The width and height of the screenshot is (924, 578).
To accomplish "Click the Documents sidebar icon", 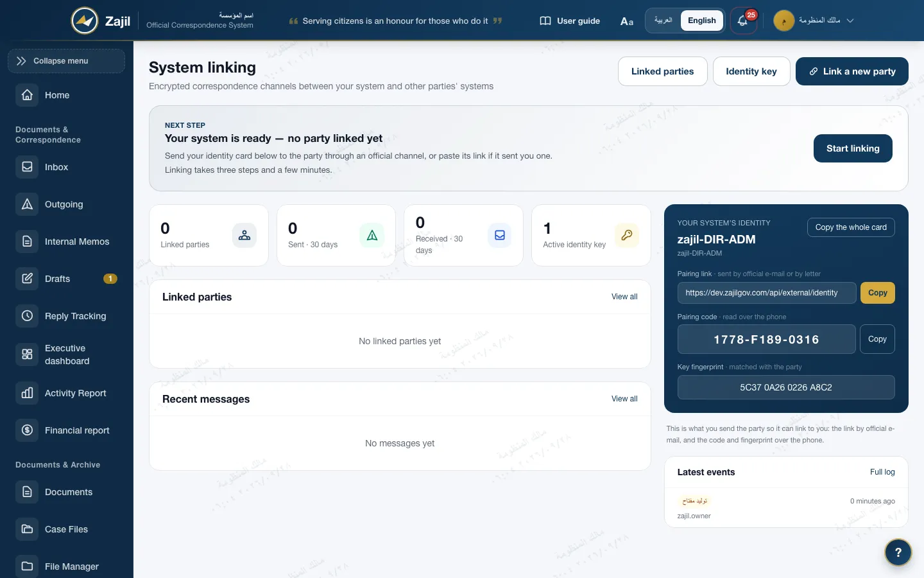I will [27, 492].
